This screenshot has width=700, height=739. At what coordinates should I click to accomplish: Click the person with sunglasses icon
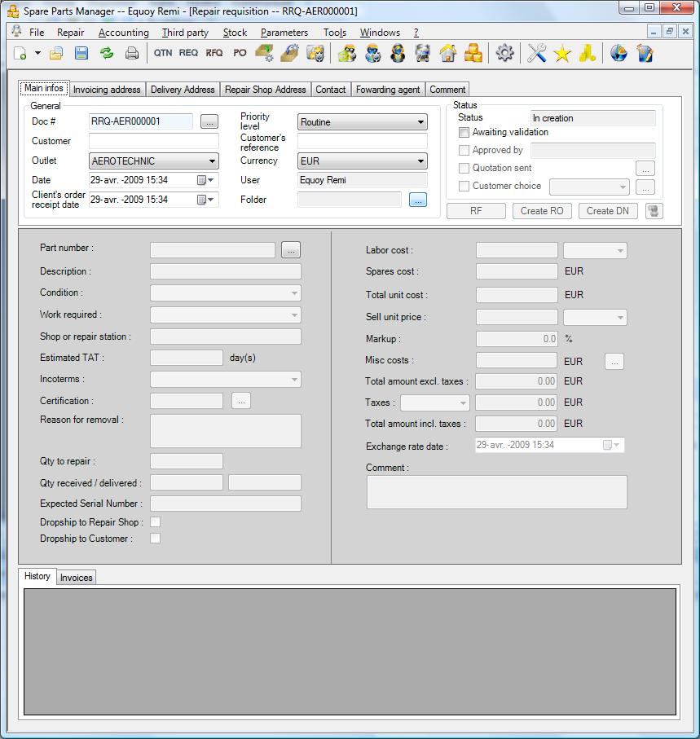[x=398, y=53]
